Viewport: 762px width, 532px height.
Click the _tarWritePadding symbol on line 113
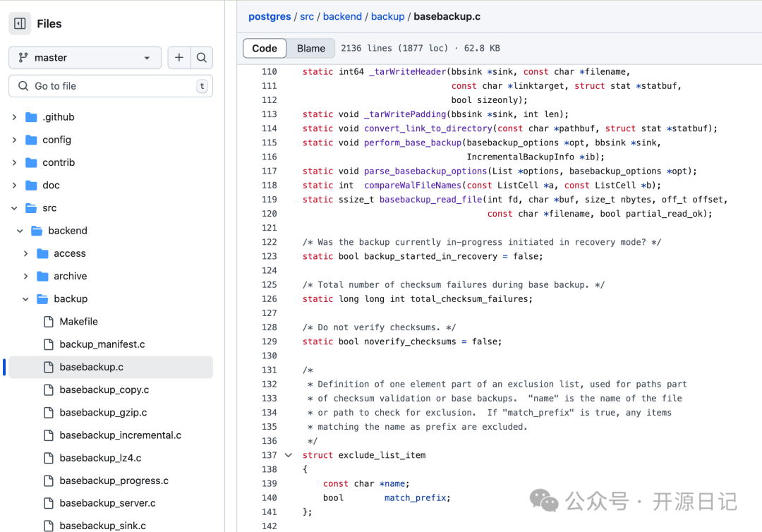click(x=405, y=114)
